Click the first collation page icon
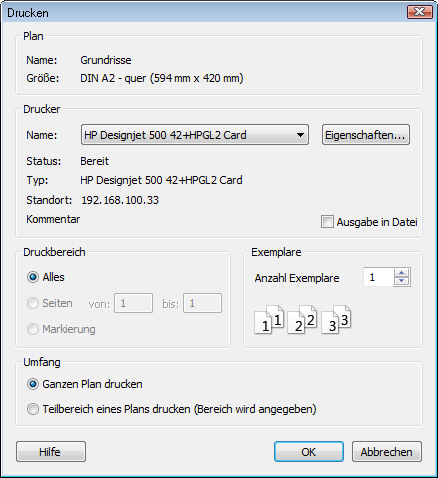 pyautogui.click(x=269, y=319)
